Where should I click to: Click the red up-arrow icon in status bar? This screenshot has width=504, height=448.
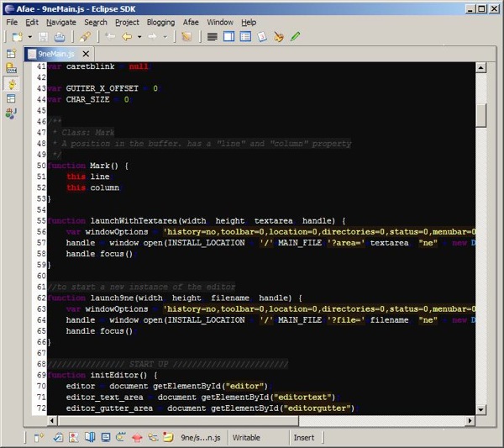[137, 437]
